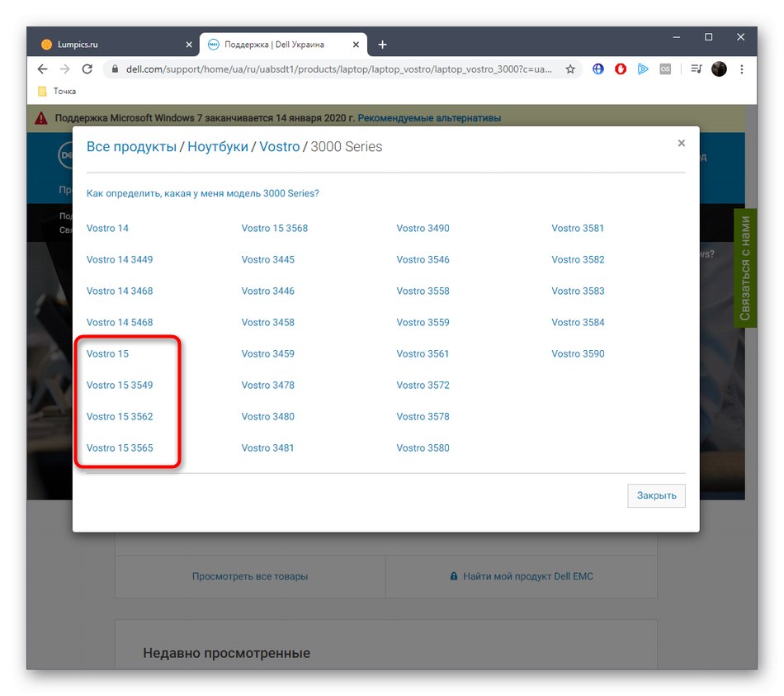Select Vostro 3490
784x696 pixels.
pyautogui.click(x=423, y=228)
